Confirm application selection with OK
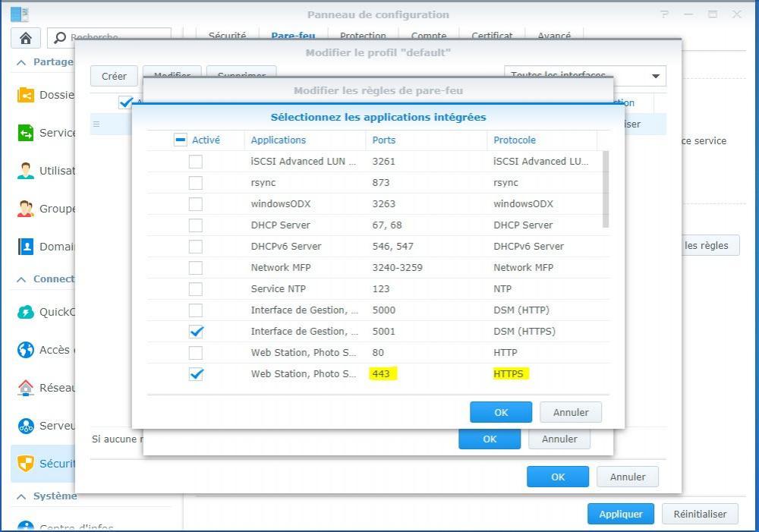This screenshot has height=532, width=759. click(x=501, y=412)
